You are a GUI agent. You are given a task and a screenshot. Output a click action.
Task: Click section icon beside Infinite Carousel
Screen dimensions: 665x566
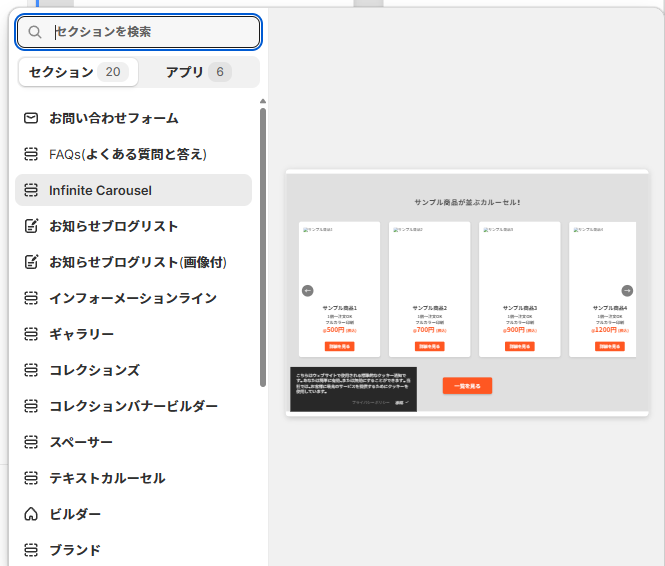click(x=31, y=190)
